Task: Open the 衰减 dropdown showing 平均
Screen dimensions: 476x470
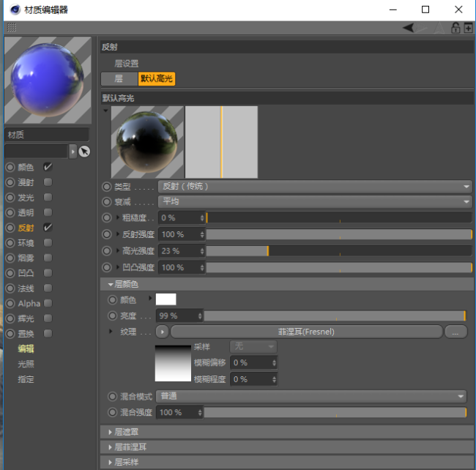Action: 315,201
